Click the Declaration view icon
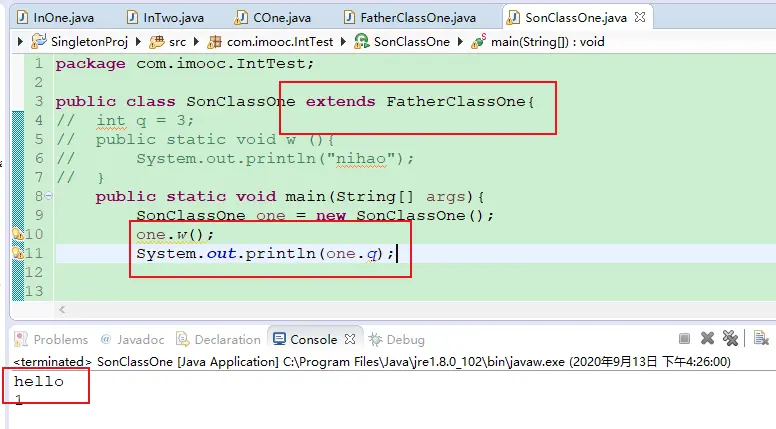 coord(183,339)
